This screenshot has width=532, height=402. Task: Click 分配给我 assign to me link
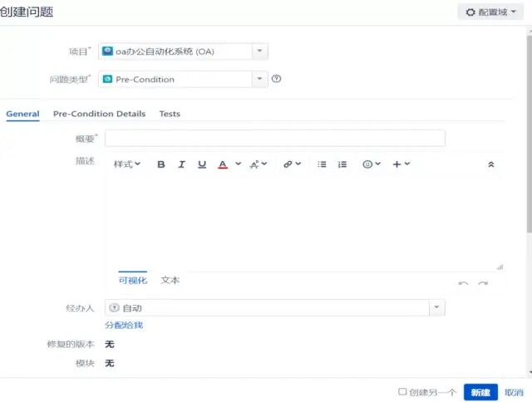(124, 326)
